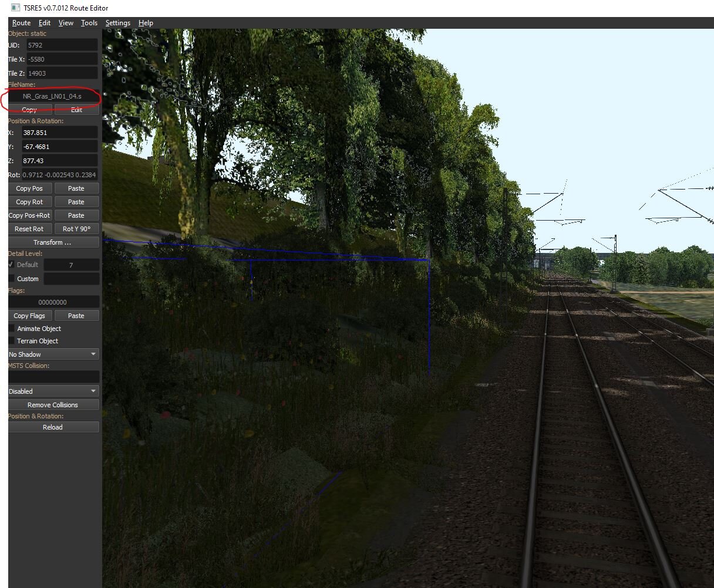The image size is (714, 588).
Task: Click the Edit button under FileName
Action: (76, 110)
